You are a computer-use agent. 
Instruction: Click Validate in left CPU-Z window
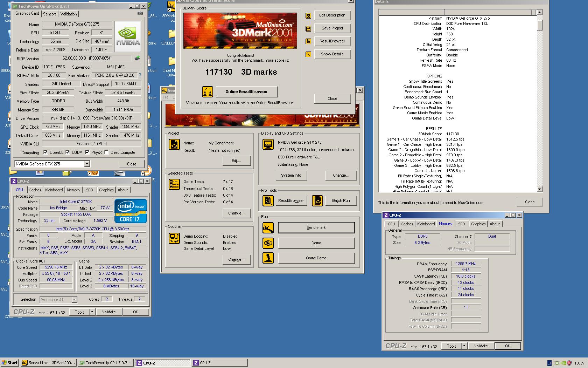point(109,312)
